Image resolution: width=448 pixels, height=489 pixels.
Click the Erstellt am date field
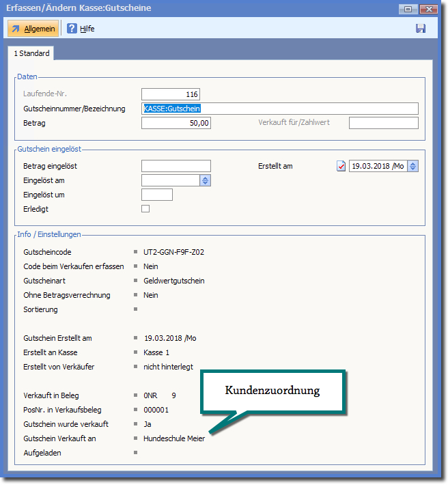tap(378, 166)
